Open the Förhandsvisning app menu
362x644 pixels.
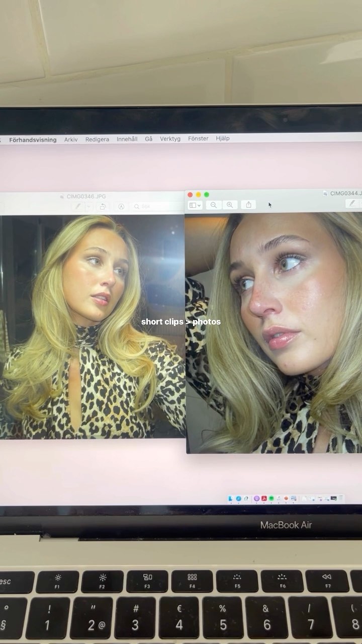[x=33, y=140]
